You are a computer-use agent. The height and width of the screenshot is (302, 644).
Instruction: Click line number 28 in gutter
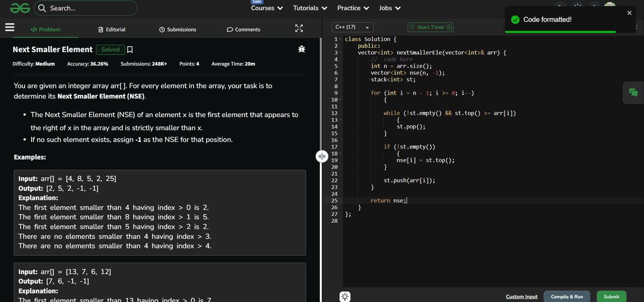pos(334,221)
